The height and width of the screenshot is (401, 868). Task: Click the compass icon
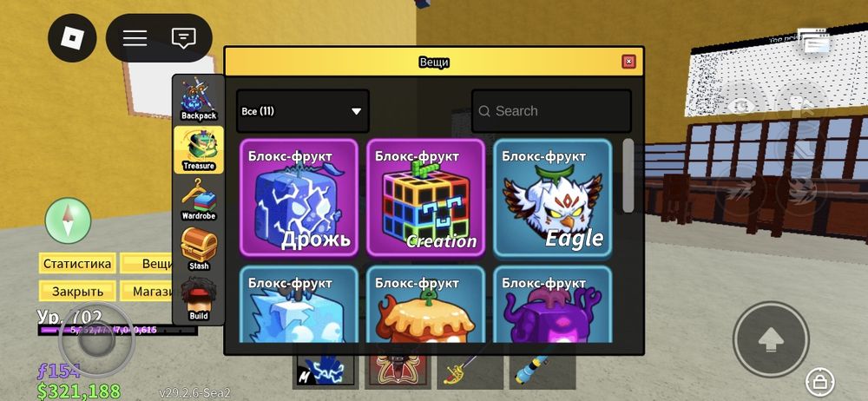pos(68,220)
